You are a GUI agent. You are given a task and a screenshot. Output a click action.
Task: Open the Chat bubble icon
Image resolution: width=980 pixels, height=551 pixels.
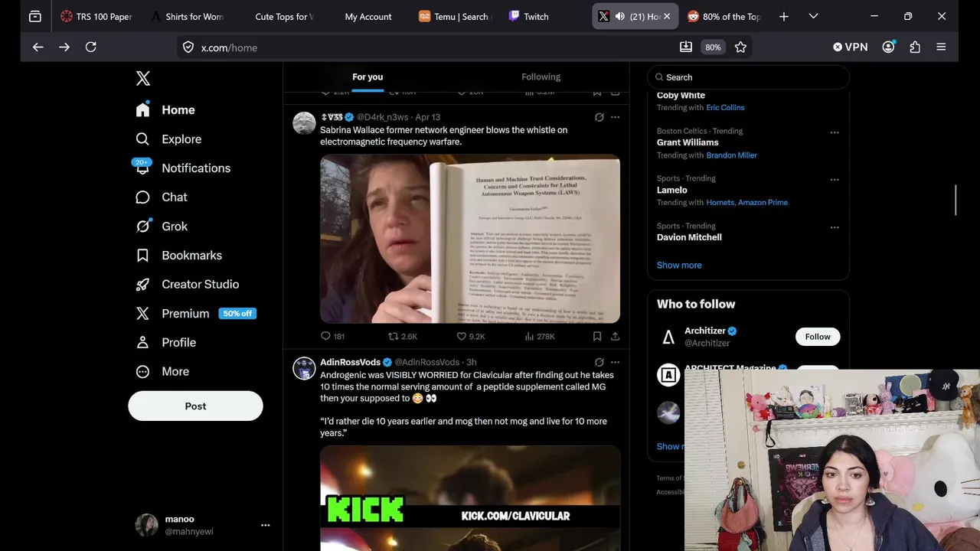(142, 197)
